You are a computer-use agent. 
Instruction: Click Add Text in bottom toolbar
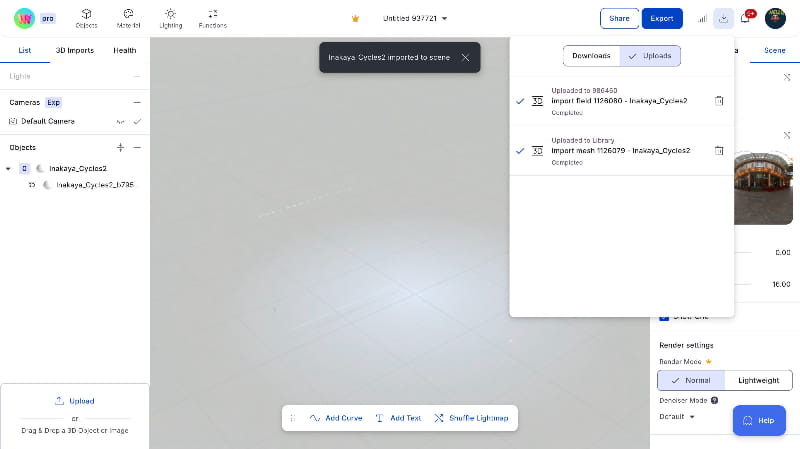398,418
